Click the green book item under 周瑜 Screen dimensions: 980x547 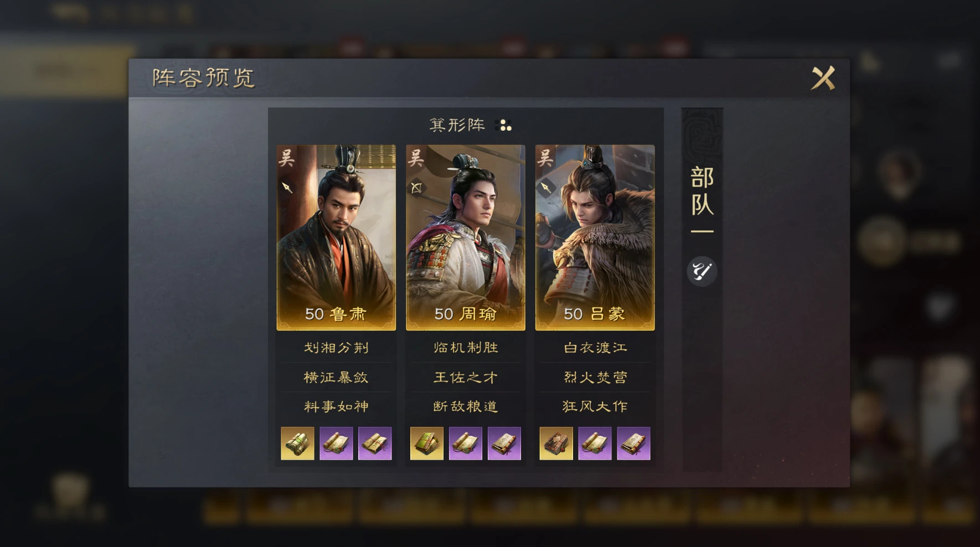click(x=427, y=443)
